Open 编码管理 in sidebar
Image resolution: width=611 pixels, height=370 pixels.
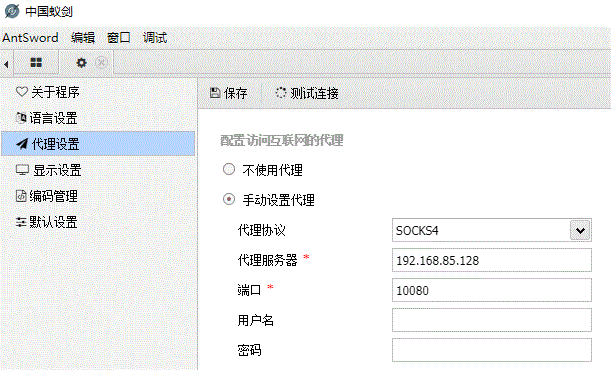[x=98, y=196]
